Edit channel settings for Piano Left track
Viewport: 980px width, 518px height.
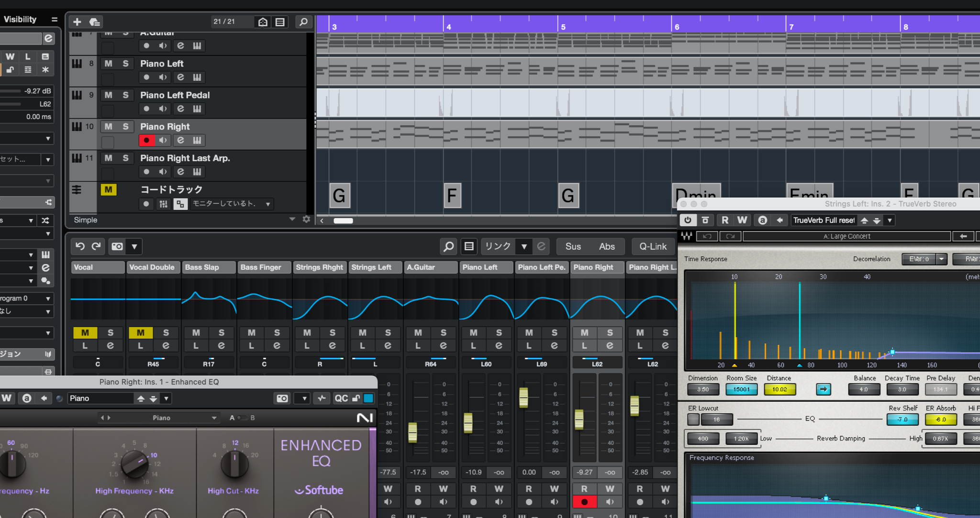click(x=180, y=77)
